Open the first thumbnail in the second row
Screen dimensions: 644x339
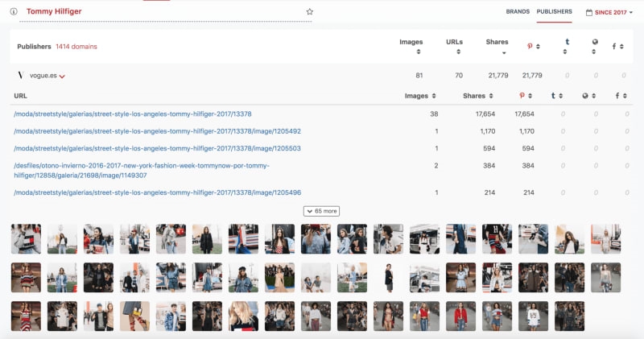pos(26,277)
